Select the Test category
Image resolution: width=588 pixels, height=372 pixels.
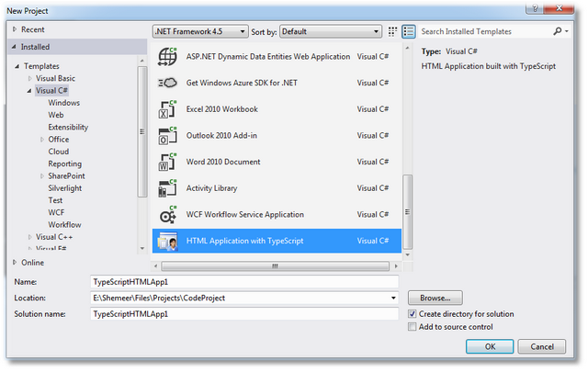pos(55,200)
